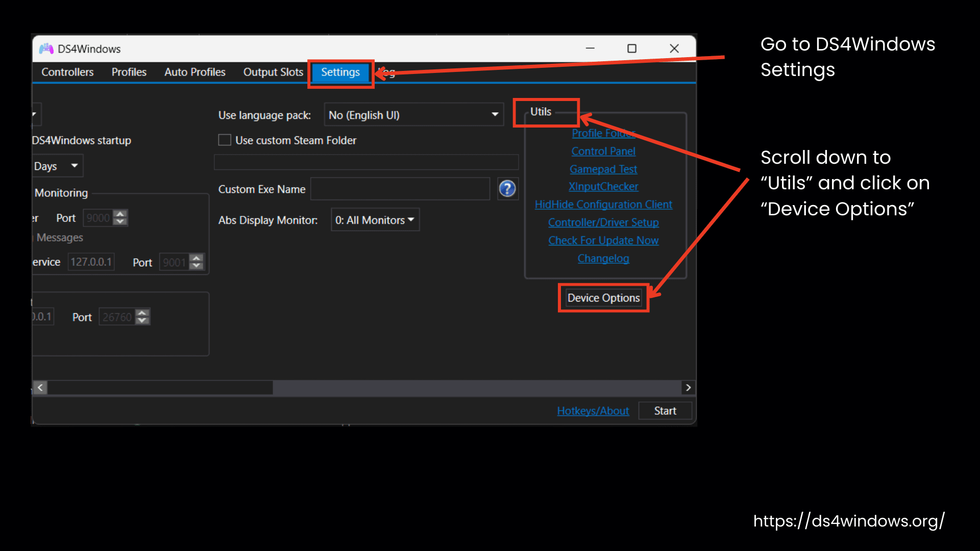Launch the Gamepad Test link
980x551 pixels.
pyautogui.click(x=603, y=169)
